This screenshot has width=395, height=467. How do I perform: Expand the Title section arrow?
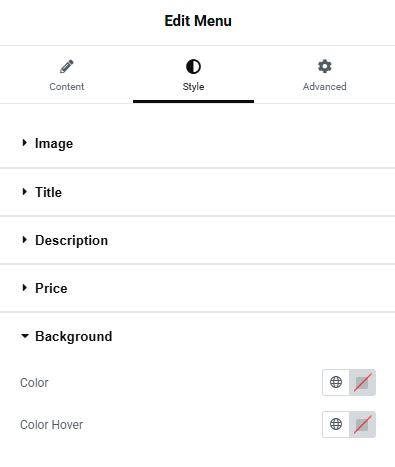point(24,192)
